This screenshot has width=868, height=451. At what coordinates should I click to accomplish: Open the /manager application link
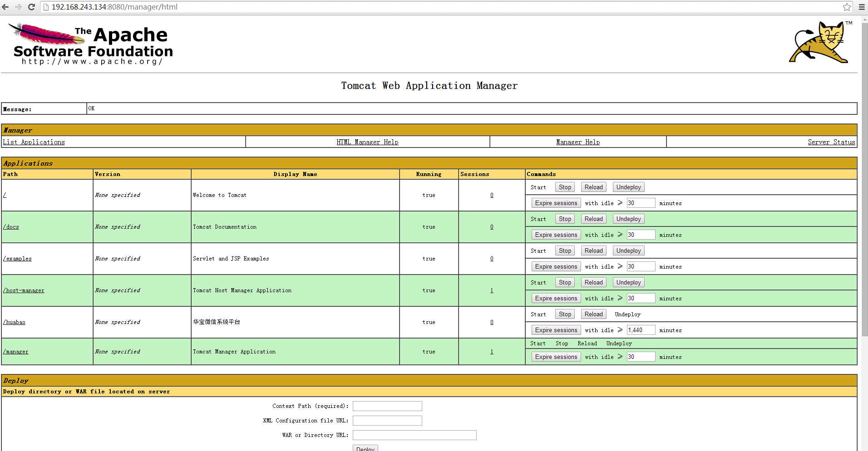16,352
